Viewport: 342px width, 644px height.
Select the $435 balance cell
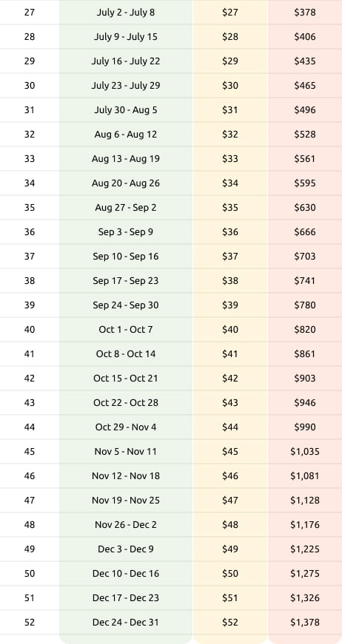coord(305,61)
